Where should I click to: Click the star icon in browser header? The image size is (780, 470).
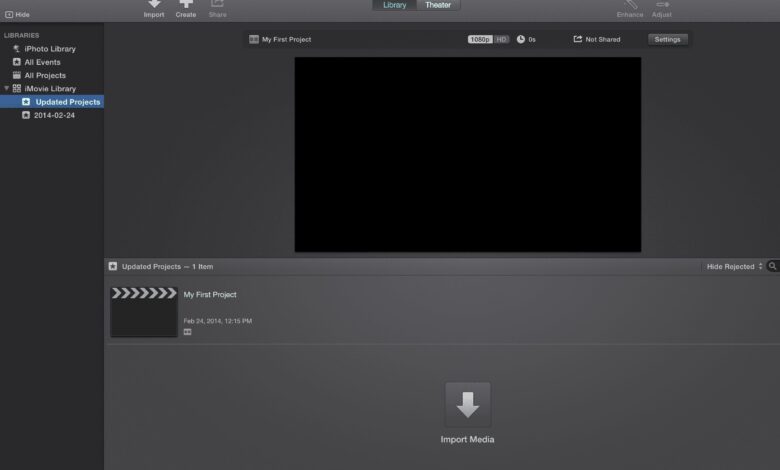pos(113,267)
